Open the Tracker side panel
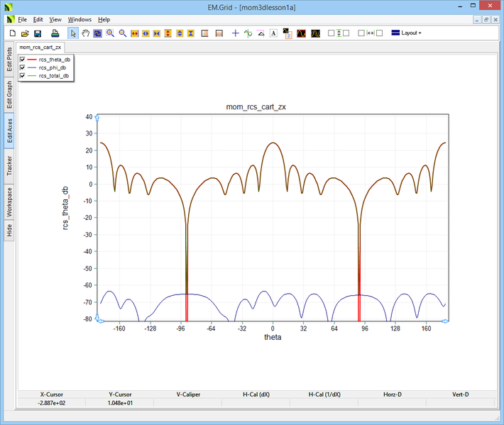504x425 pixels. coord(9,165)
